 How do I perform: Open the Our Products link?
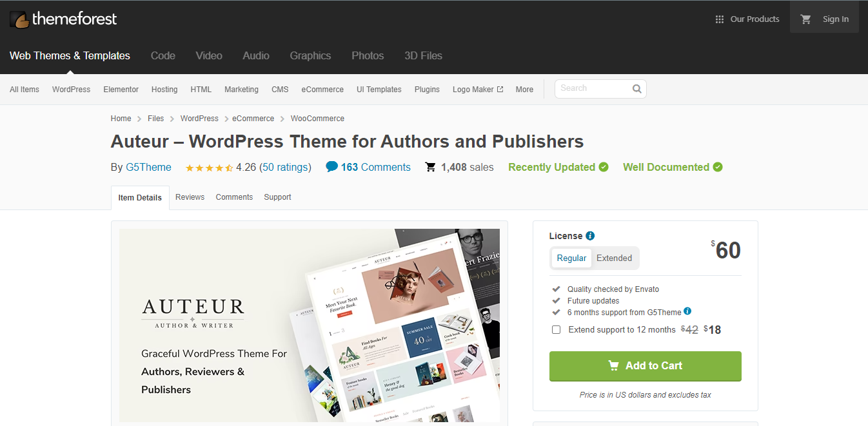(x=755, y=19)
